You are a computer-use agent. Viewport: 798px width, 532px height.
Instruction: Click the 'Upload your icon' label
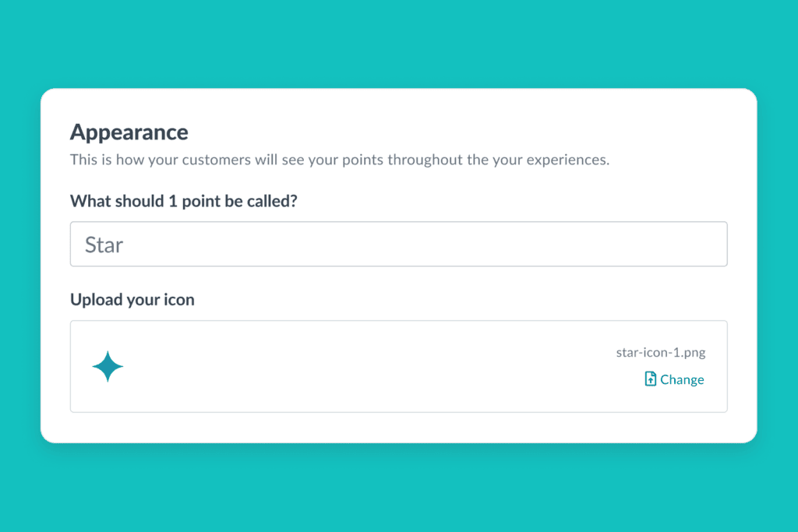tap(132, 300)
